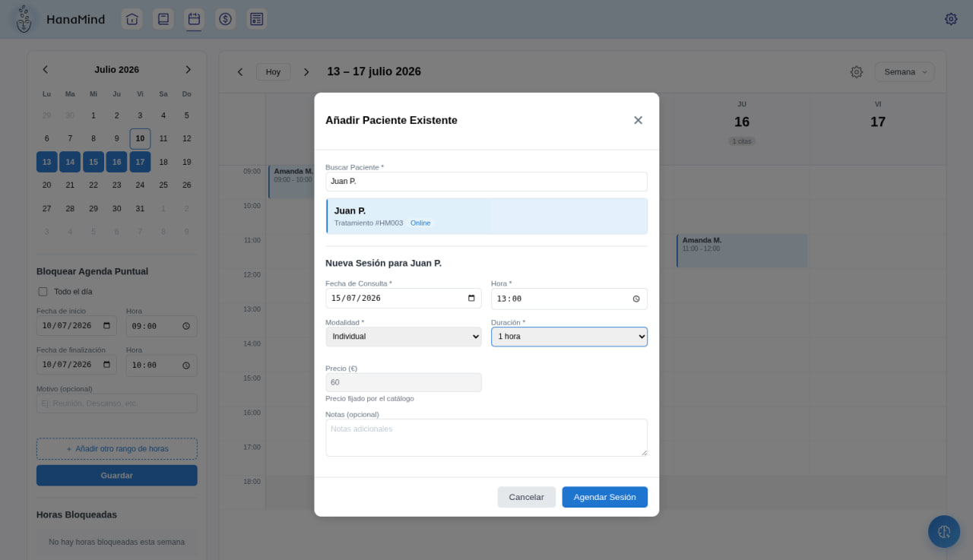Go to next month in mini calendar
Screen dimensions: 973x560
coord(188,69)
